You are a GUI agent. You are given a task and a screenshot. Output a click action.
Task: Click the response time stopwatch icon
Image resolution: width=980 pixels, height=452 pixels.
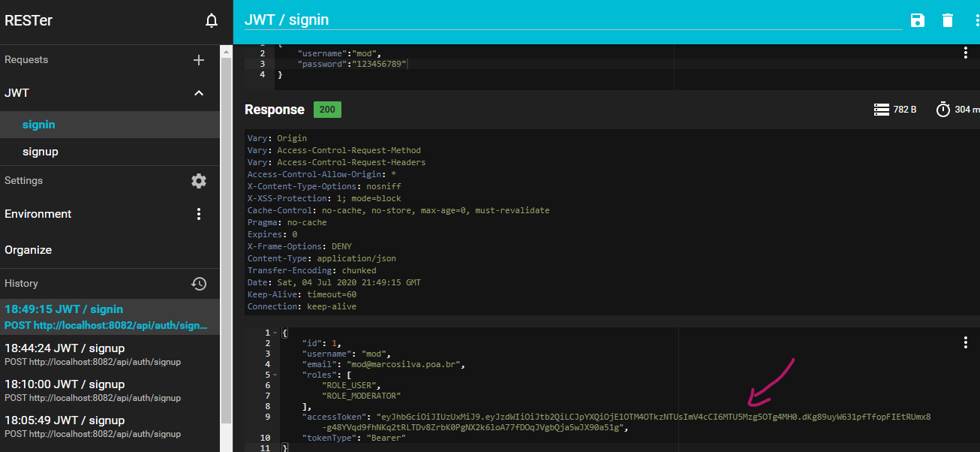pos(943,109)
